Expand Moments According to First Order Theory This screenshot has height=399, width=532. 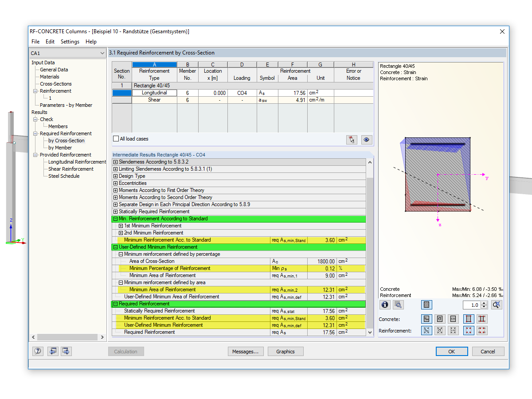tap(116, 190)
